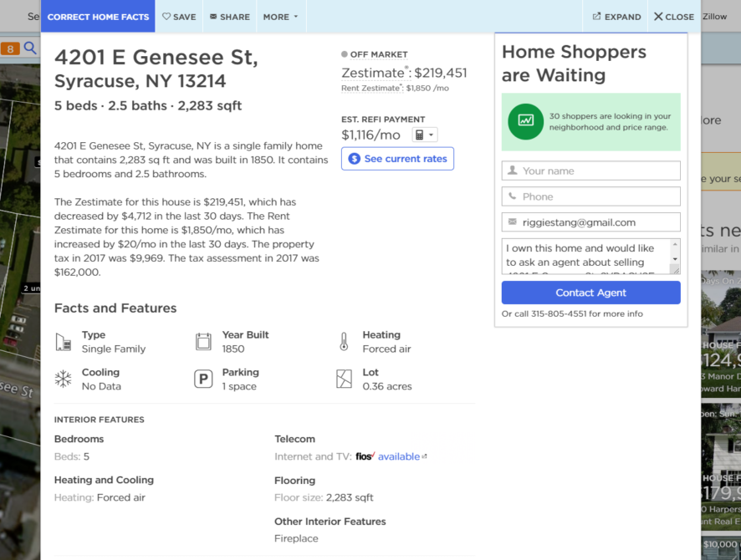This screenshot has height=560, width=741.
Task: Select the CORRECT HOME FACTS tab
Action: pyautogui.click(x=98, y=16)
